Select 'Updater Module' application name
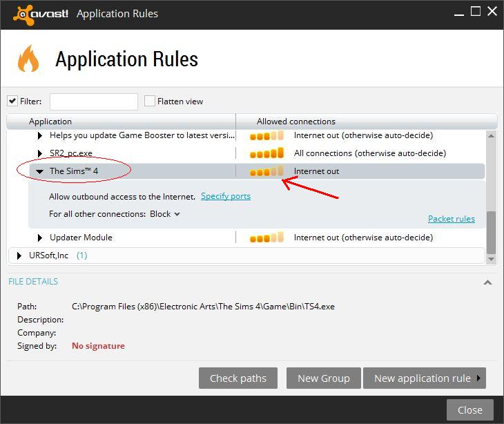This screenshot has height=424, width=504. [x=81, y=238]
